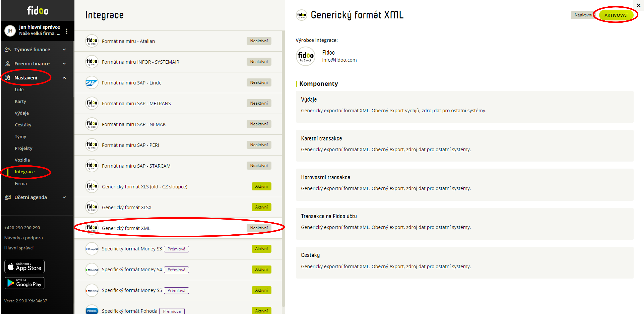Screen dimensions: 644x314
Task: Click the Money S4 logo icon
Action: point(92,270)
